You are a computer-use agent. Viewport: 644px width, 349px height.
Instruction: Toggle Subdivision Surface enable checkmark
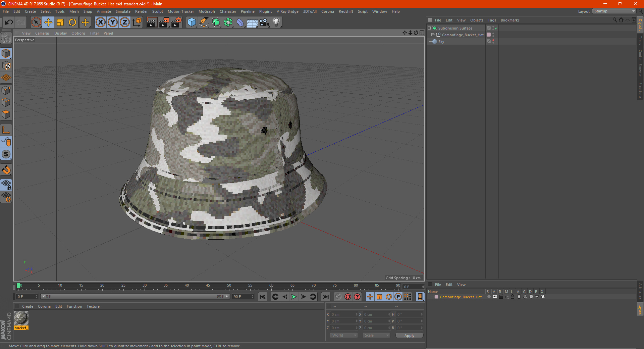[496, 28]
